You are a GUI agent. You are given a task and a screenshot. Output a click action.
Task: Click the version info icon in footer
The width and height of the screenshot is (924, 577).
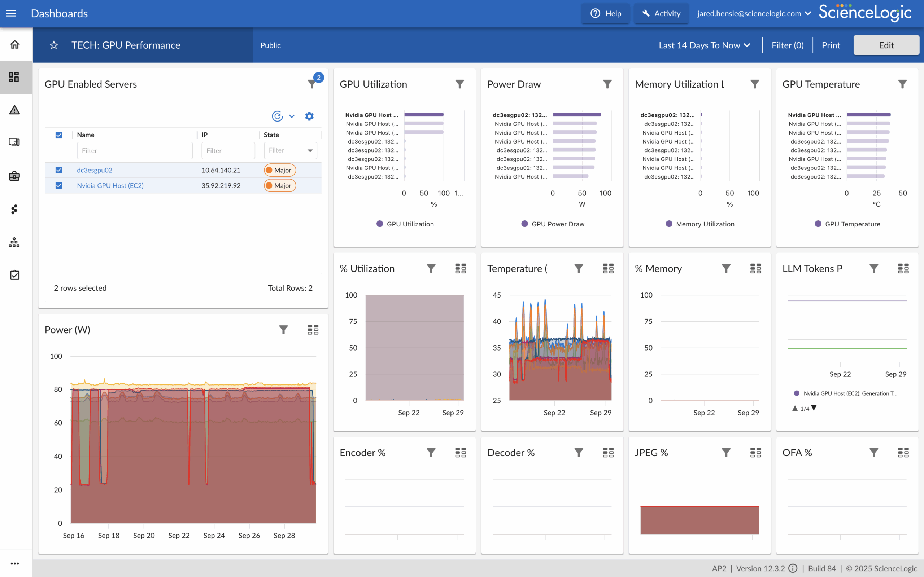pyautogui.click(x=793, y=568)
